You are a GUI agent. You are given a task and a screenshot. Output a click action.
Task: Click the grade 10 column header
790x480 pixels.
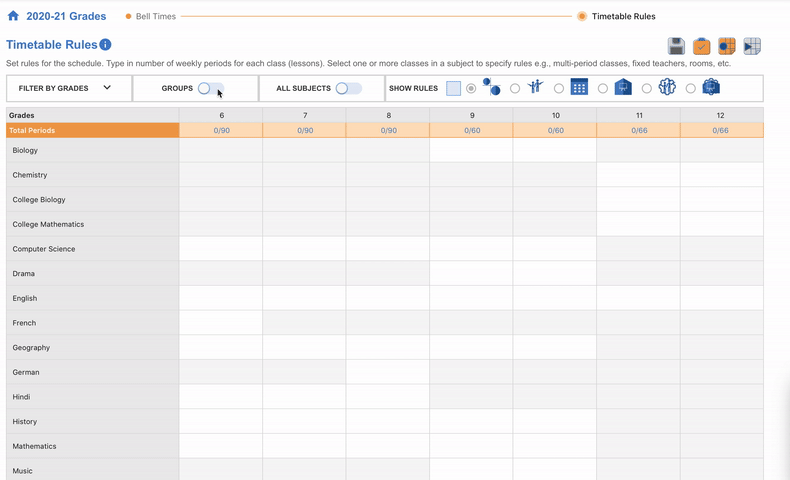[x=555, y=115]
